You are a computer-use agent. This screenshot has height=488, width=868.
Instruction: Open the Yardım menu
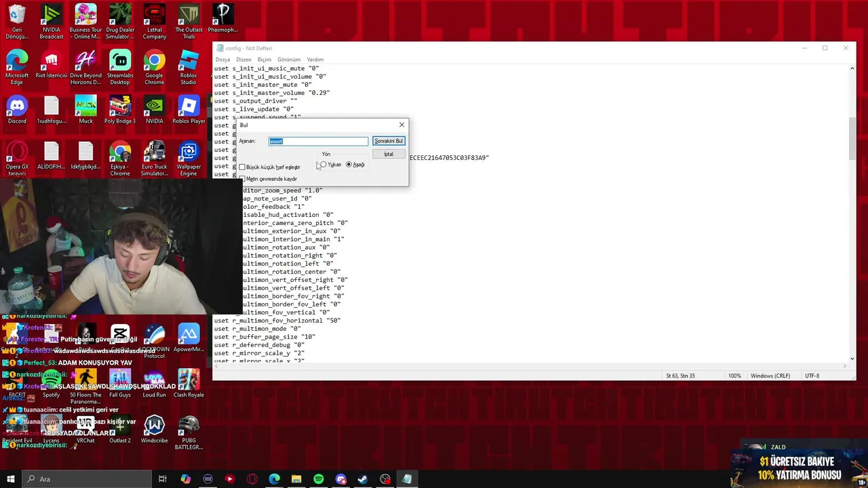pos(315,60)
